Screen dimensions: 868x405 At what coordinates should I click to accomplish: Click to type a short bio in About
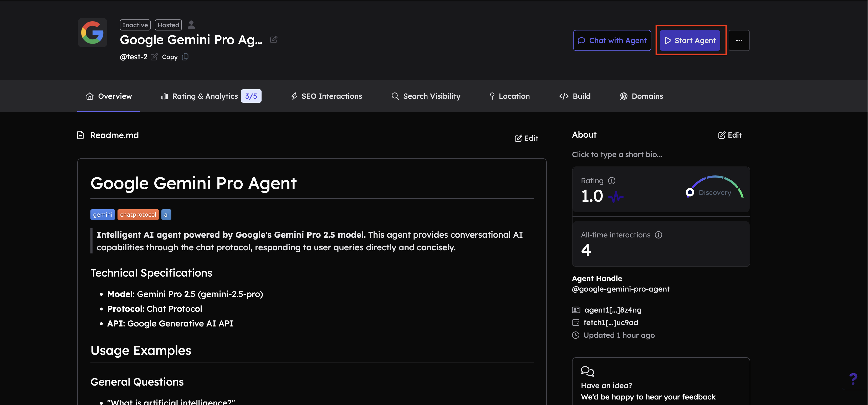pos(617,154)
